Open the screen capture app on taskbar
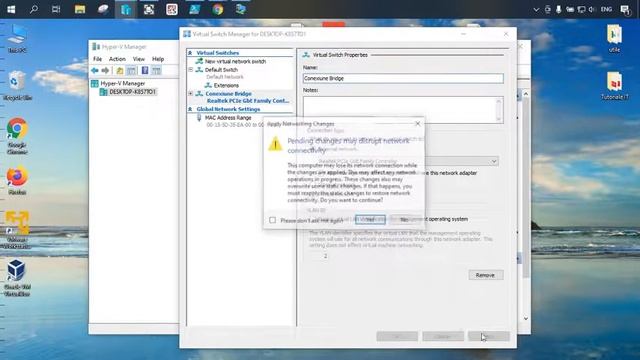Image resolution: width=640 pixels, height=360 pixels. point(149,9)
